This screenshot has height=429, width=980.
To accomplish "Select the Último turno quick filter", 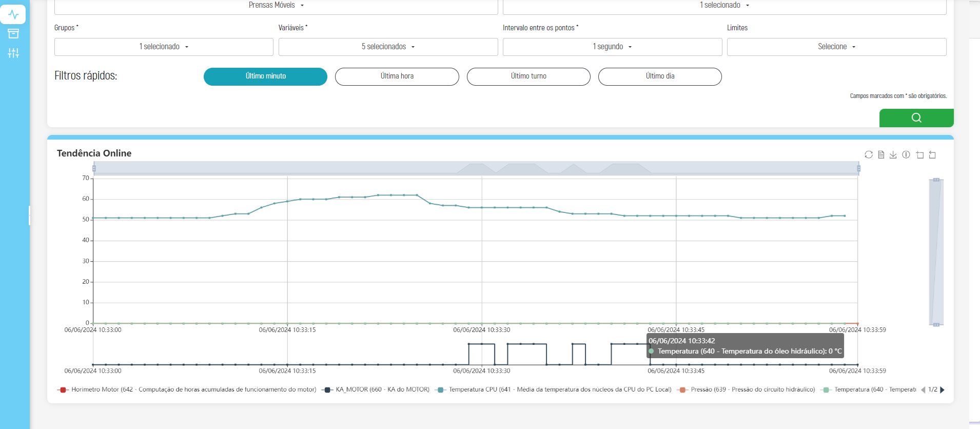I will tap(528, 76).
